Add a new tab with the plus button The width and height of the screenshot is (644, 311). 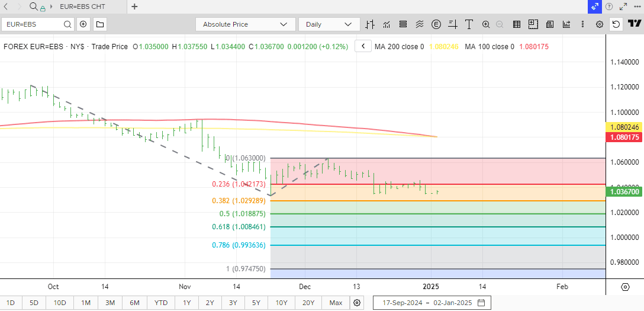point(134,7)
